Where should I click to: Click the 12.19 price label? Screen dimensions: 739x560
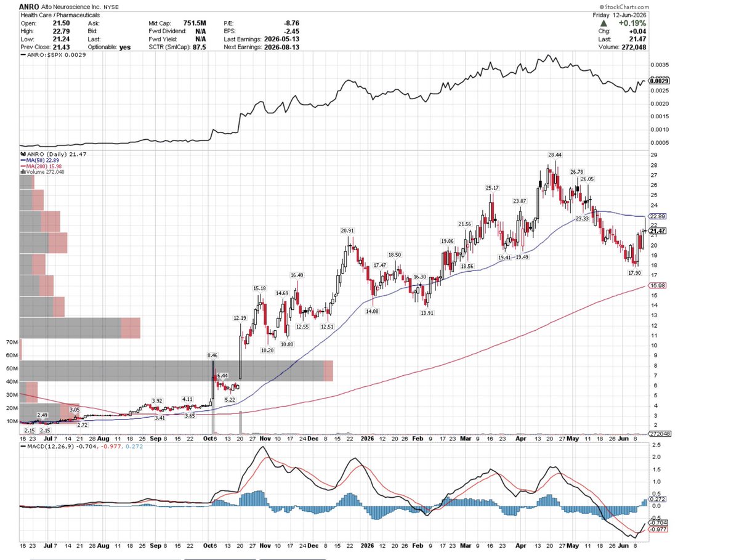click(240, 318)
